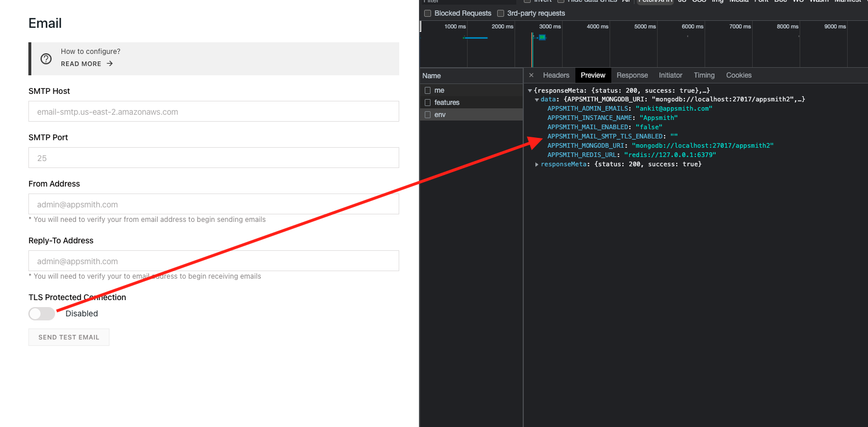
Task: Collapse the data object in Preview
Action: point(537,99)
